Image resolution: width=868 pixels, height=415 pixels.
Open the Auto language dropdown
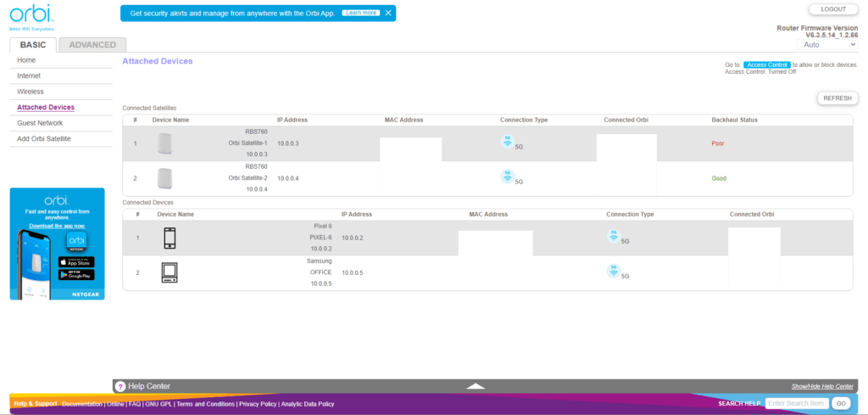(x=829, y=44)
